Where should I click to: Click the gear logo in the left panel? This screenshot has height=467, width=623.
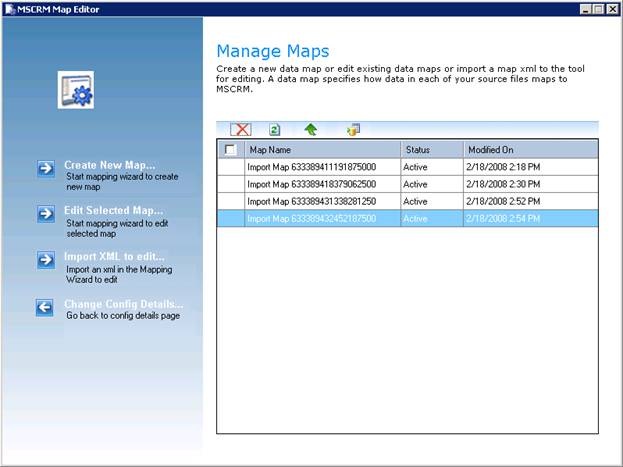[x=75, y=89]
